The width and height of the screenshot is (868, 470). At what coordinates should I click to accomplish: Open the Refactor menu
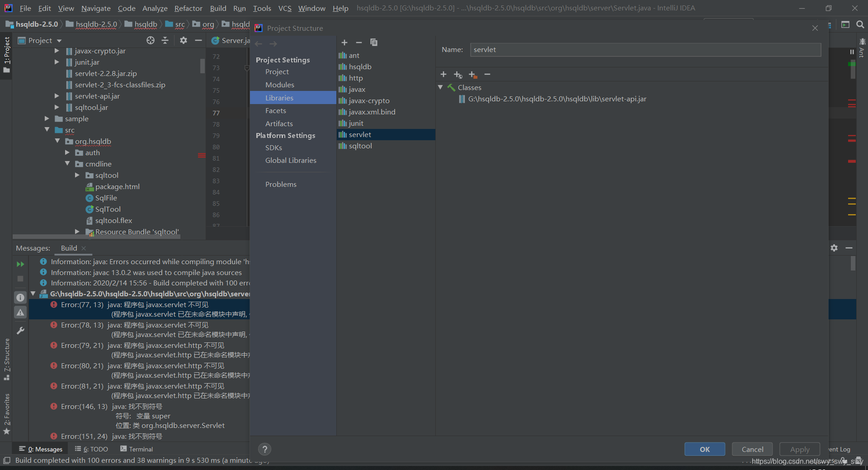pyautogui.click(x=189, y=8)
